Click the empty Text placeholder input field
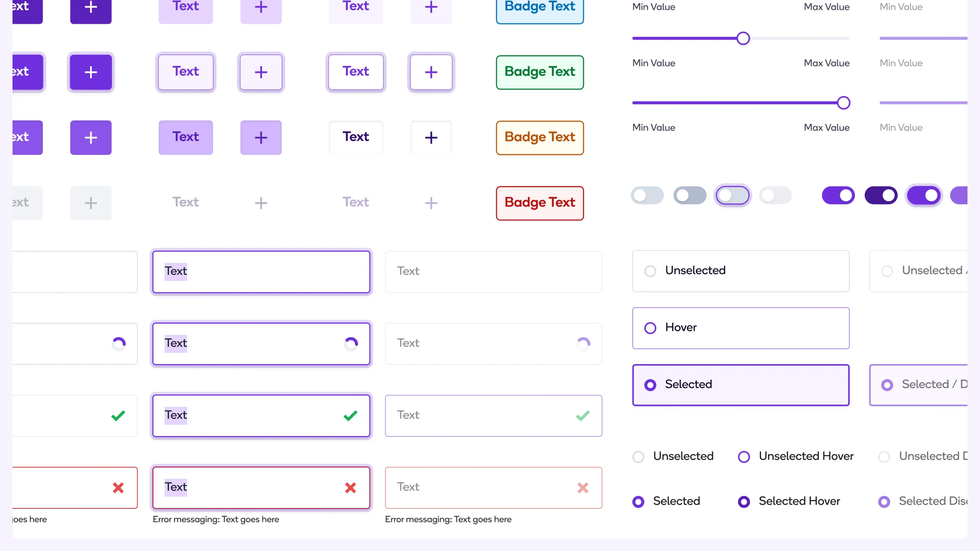980x551 pixels. coord(493,271)
